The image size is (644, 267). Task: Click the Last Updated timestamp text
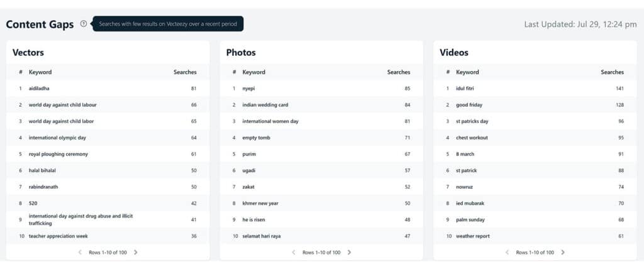pyautogui.click(x=580, y=25)
